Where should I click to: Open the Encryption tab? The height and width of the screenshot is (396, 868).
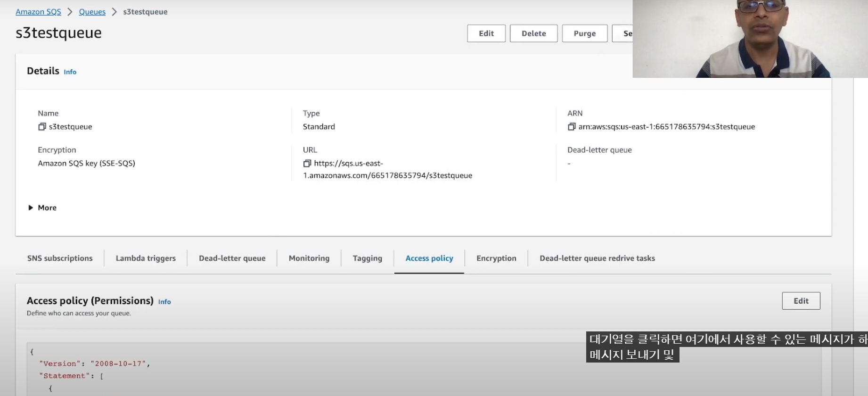496,258
